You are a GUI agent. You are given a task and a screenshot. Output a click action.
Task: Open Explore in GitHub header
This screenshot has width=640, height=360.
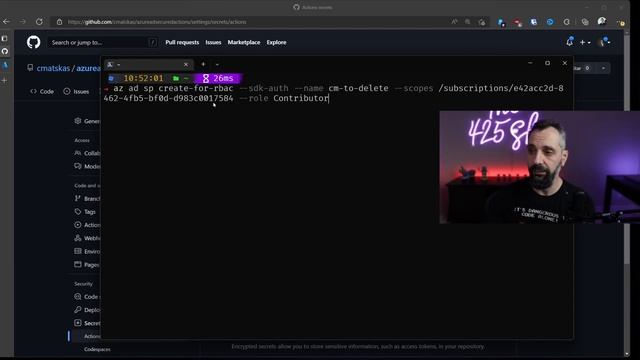coord(276,42)
